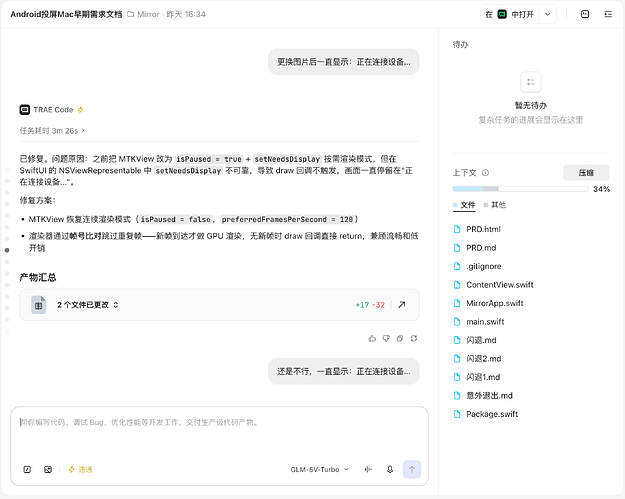Click the changed-files document icon

[x=39, y=305]
